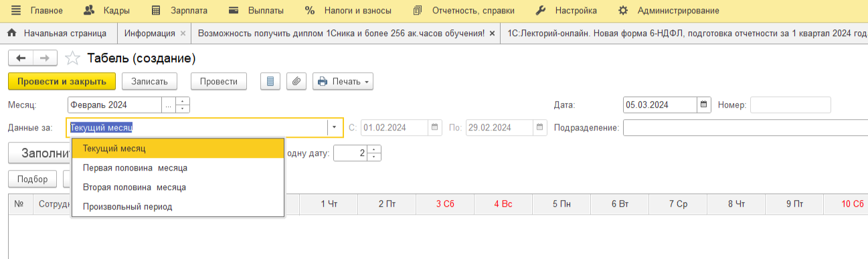
Task: Click the Подразделение input field
Action: click(746, 127)
